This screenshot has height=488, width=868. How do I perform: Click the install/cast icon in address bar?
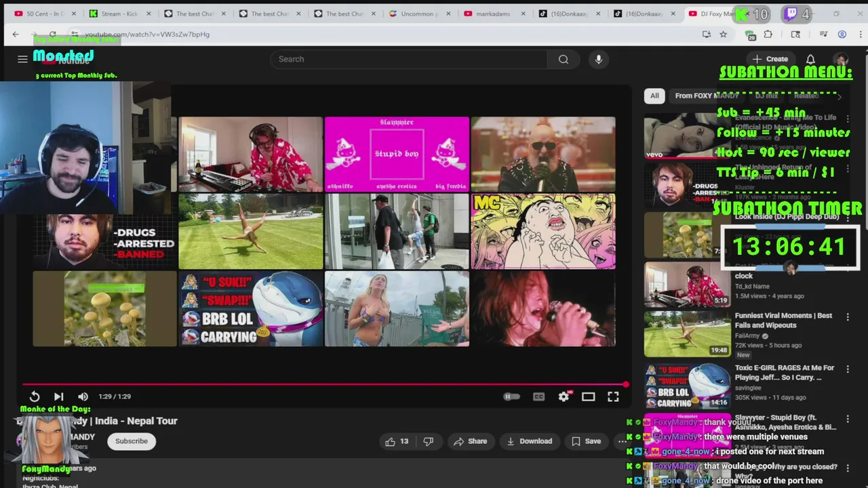[707, 34]
